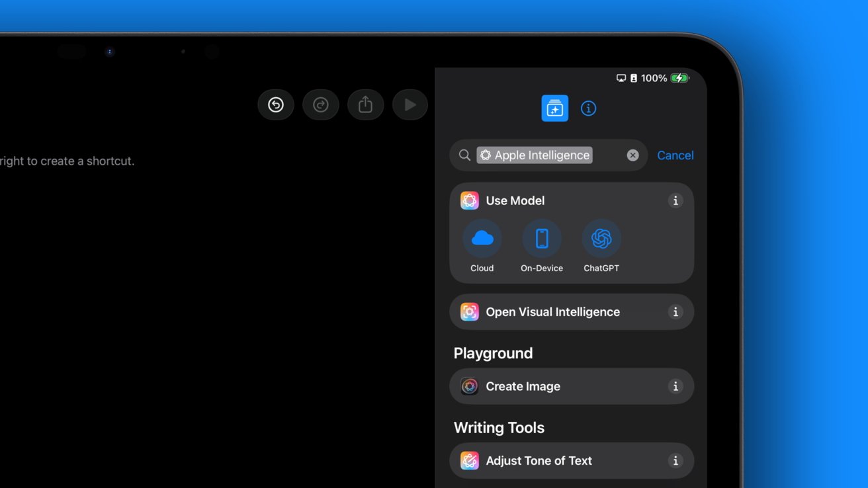Screen dimensions: 868x488
Task: Select the Writing Tools section heading
Action: click(499, 428)
